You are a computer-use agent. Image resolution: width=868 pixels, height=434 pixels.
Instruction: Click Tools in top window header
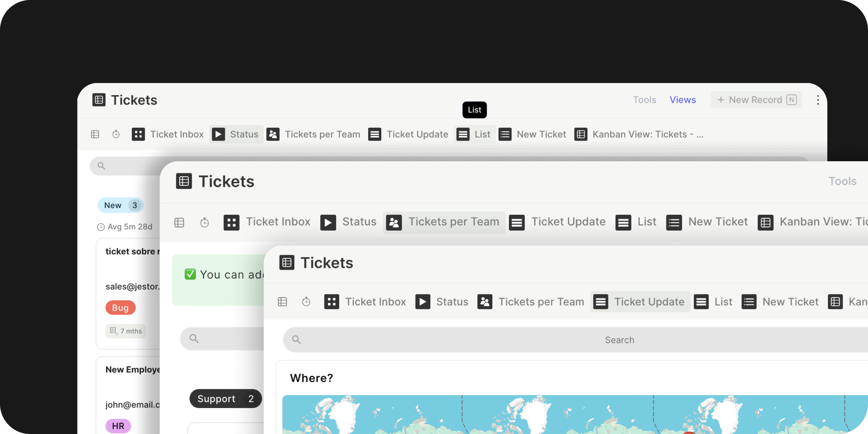click(644, 100)
